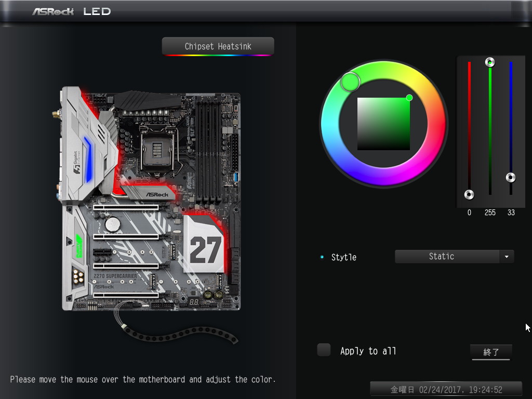Click the motherboard instruction hint text
This screenshot has height=399, width=532.
pos(142,379)
